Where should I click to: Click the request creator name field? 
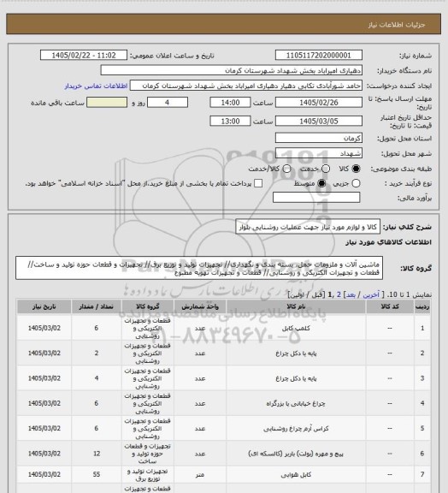point(246,86)
